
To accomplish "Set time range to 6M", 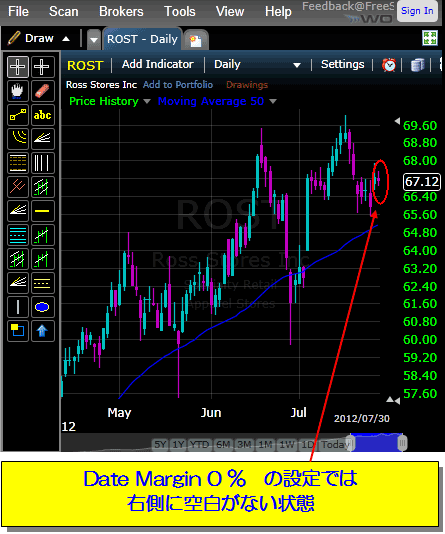I will coord(223,444).
